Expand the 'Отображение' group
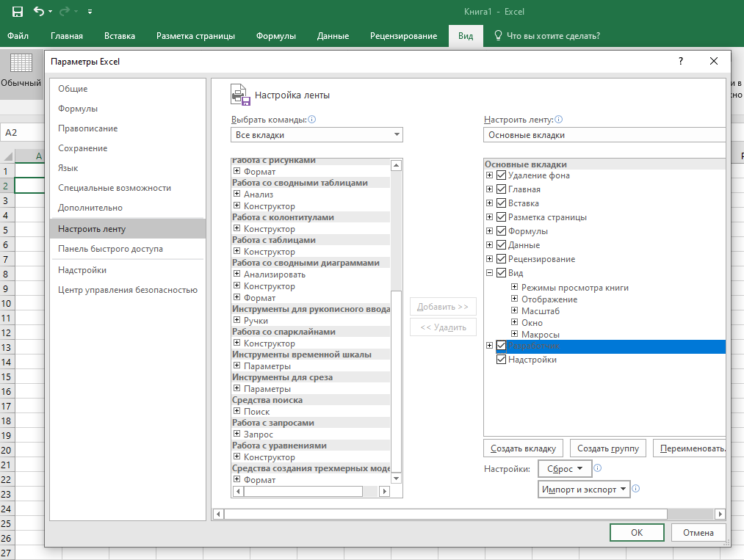Viewport: 744px width, 560px height. [x=514, y=299]
